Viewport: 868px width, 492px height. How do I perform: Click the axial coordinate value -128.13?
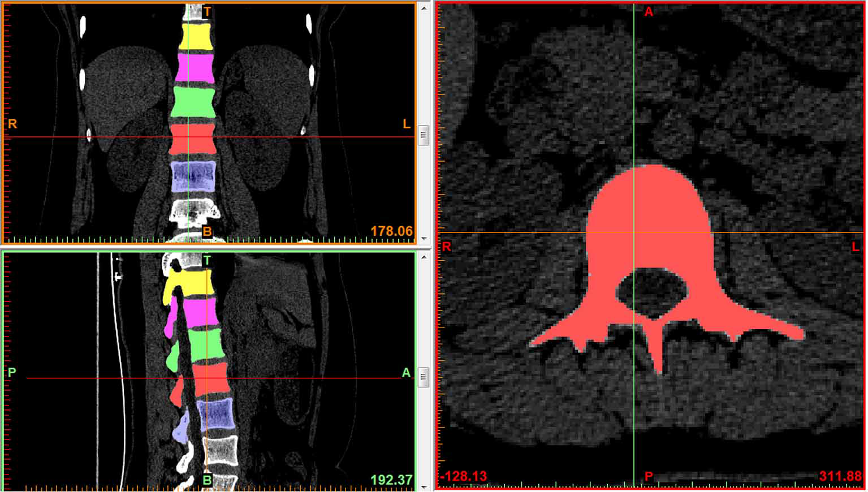464,476
